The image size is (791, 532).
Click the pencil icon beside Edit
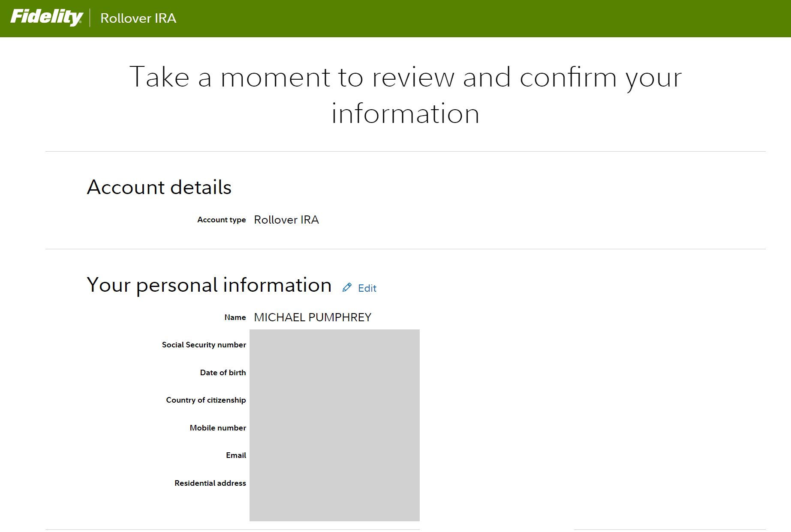pyautogui.click(x=347, y=287)
